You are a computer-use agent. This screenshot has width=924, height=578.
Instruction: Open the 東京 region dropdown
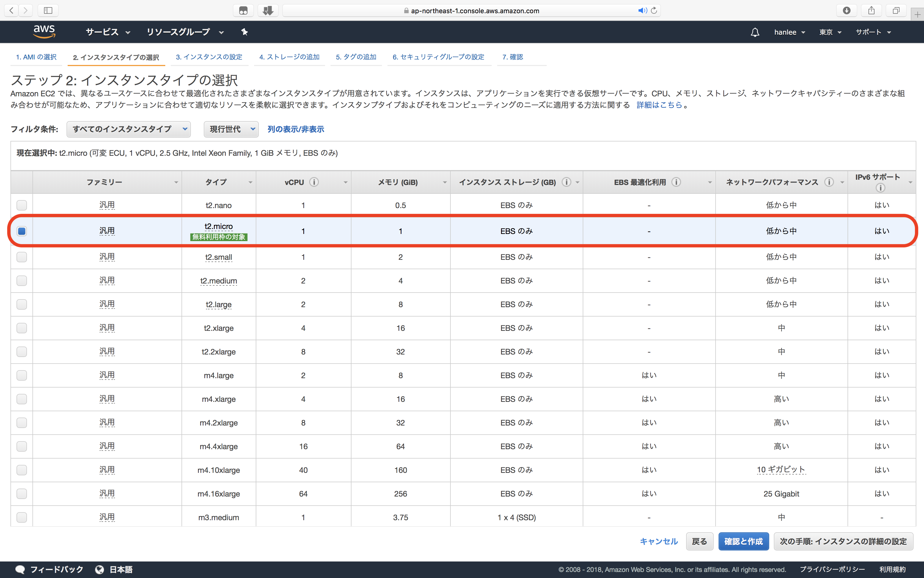click(x=830, y=32)
